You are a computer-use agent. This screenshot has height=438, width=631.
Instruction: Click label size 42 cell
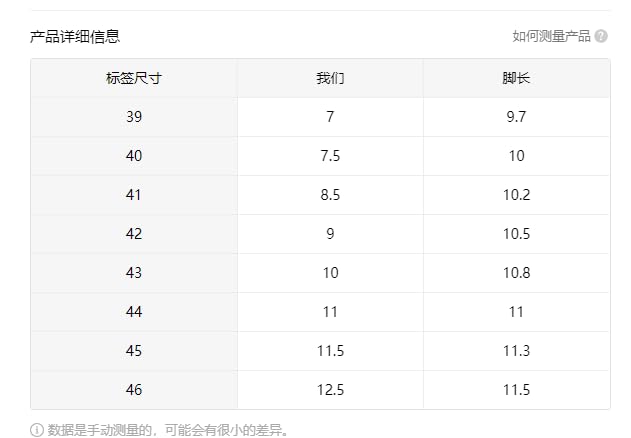tap(134, 234)
